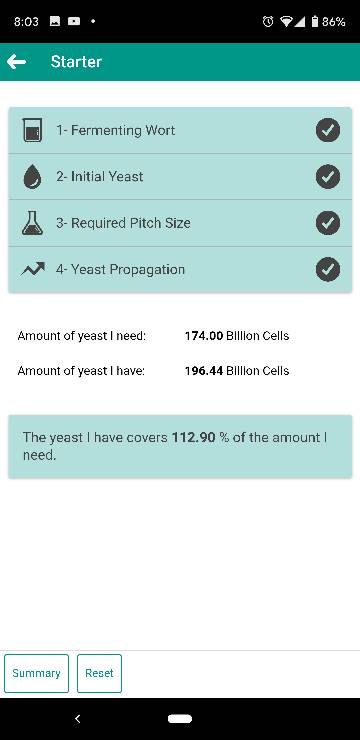Viewport: 360px width, 740px height.
Task: Open the 4- Yeast Propagation step
Action: point(180,269)
